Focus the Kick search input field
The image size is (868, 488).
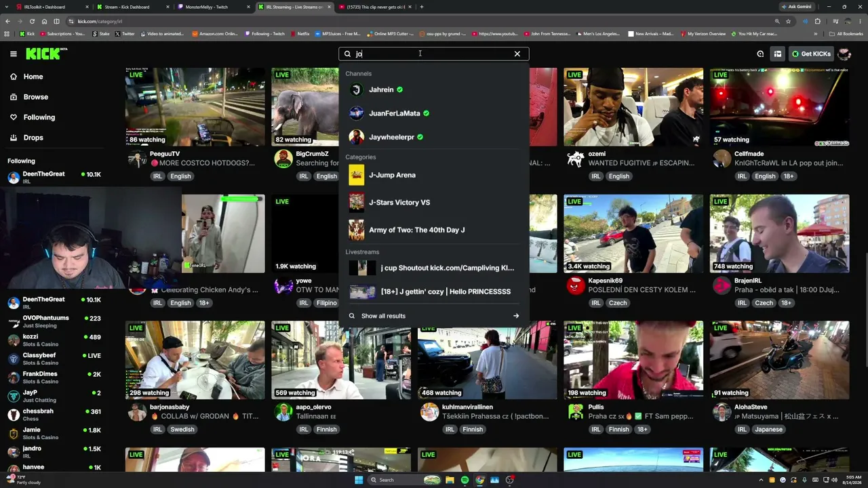point(433,54)
